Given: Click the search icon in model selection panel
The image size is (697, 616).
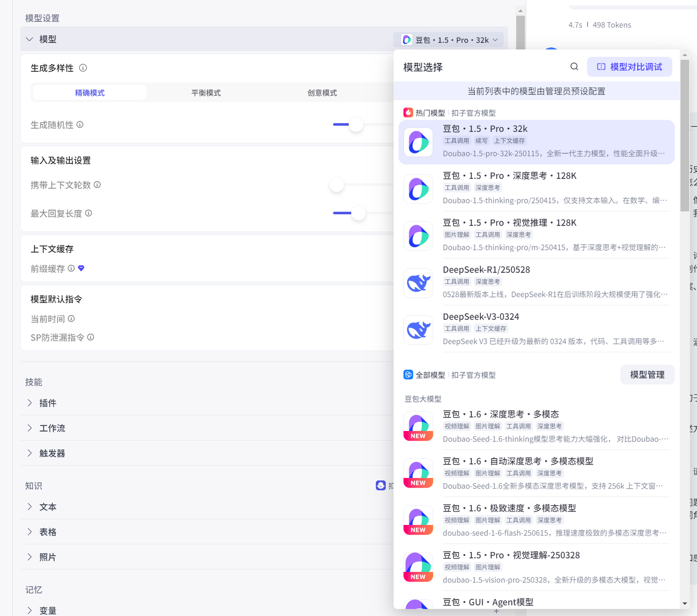Looking at the screenshot, I should pos(574,66).
